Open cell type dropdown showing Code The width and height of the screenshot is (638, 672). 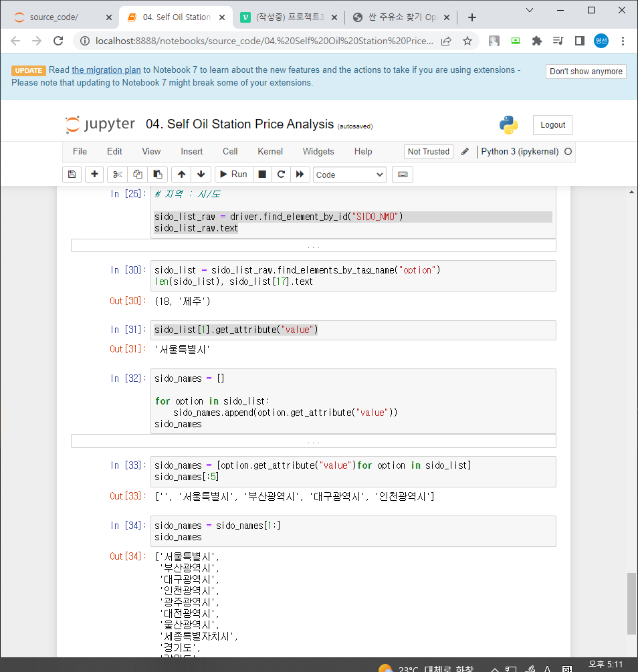[350, 175]
